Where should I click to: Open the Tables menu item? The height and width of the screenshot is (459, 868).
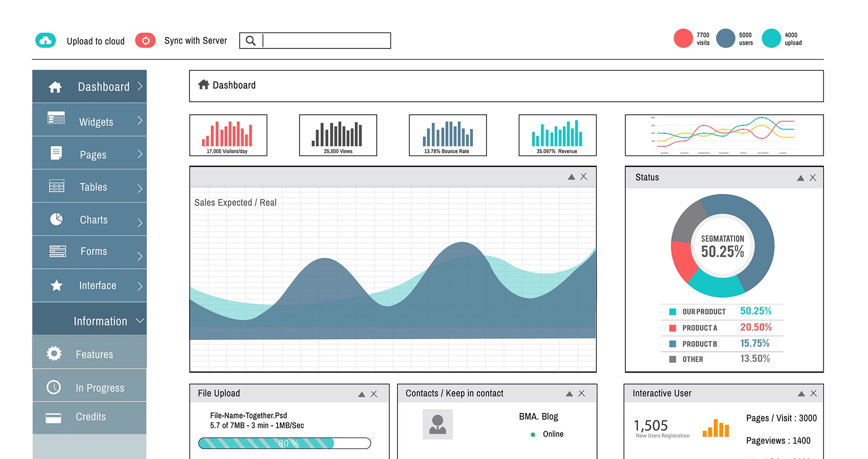click(93, 187)
